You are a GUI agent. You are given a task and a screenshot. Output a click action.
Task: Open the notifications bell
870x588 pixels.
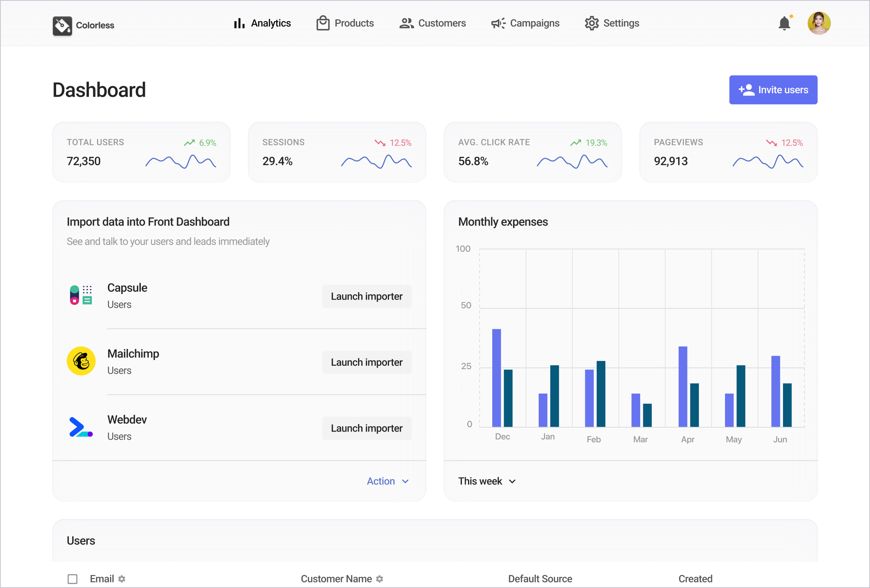point(784,23)
